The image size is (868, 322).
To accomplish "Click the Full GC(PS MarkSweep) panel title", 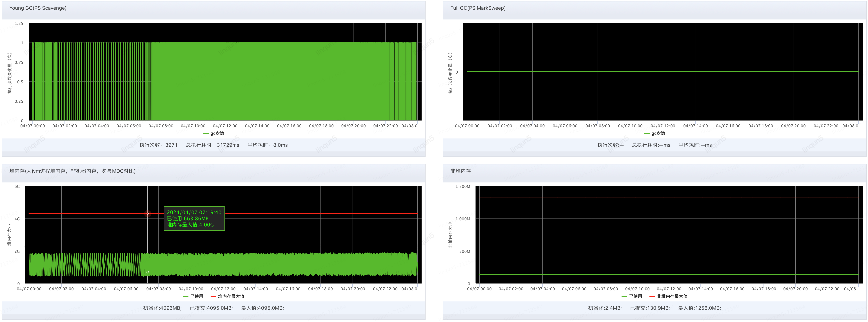I will [477, 8].
